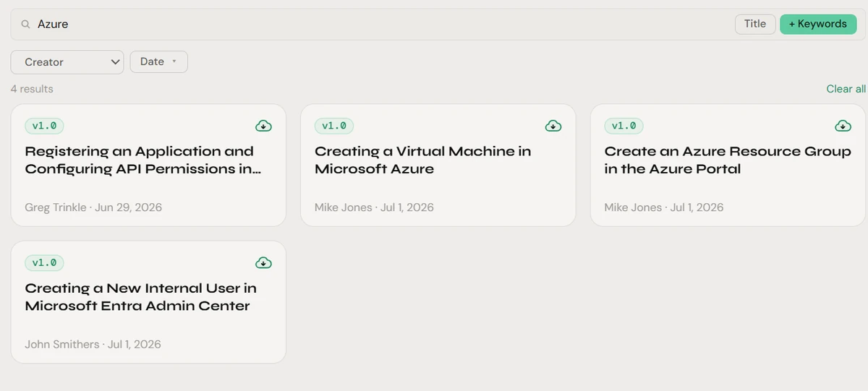Open the Creator dropdown
Image resolution: width=868 pixels, height=391 pixels.
click(x=67, y=62)
